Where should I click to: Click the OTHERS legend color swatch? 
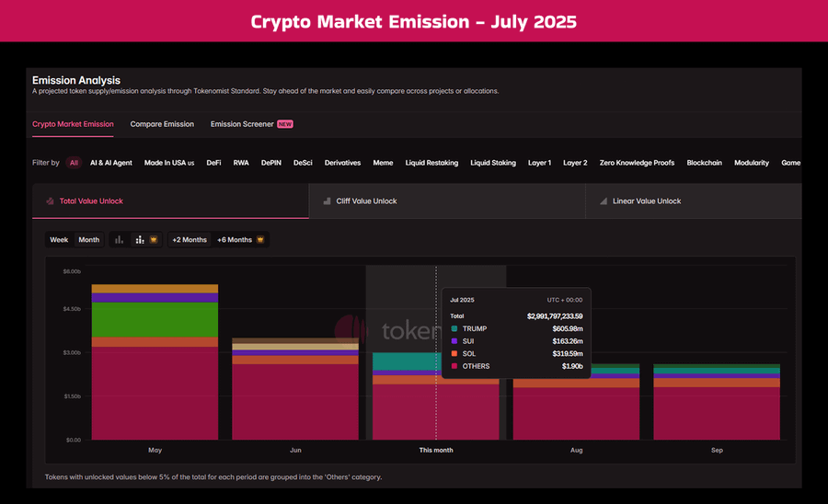(x=454, y=366)
